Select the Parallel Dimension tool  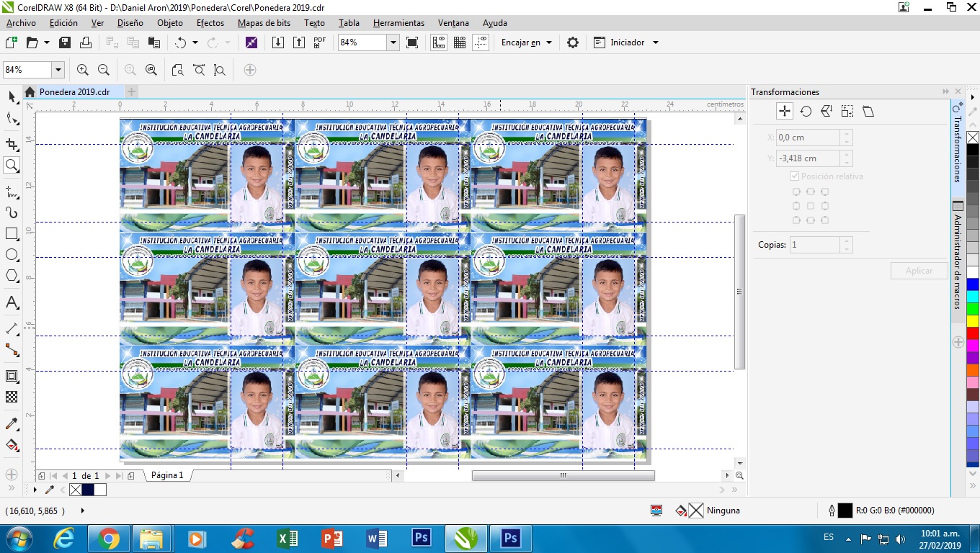[x=12, y=329]
